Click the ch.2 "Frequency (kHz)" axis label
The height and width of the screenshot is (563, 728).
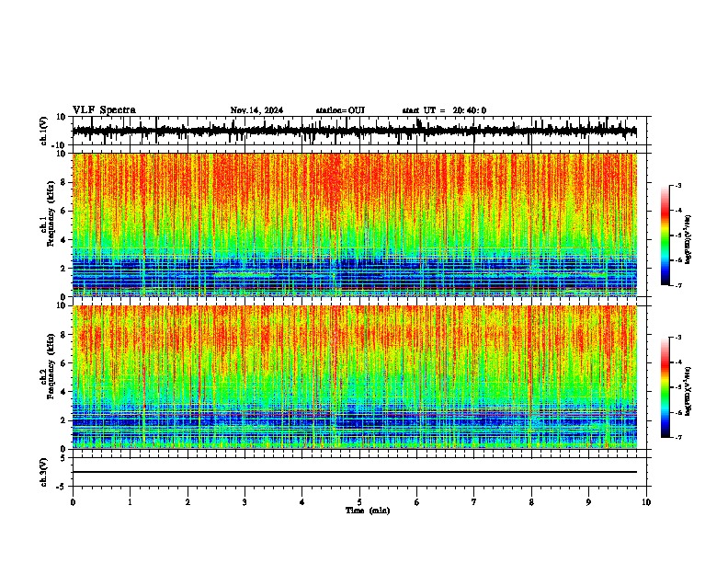[51, 366]
